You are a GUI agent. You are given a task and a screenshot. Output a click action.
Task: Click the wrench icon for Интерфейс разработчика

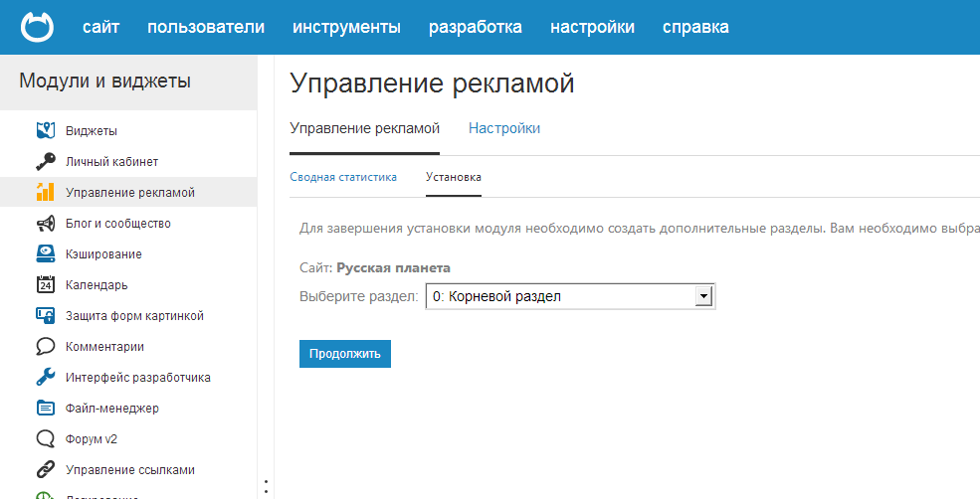pos(45,378)
